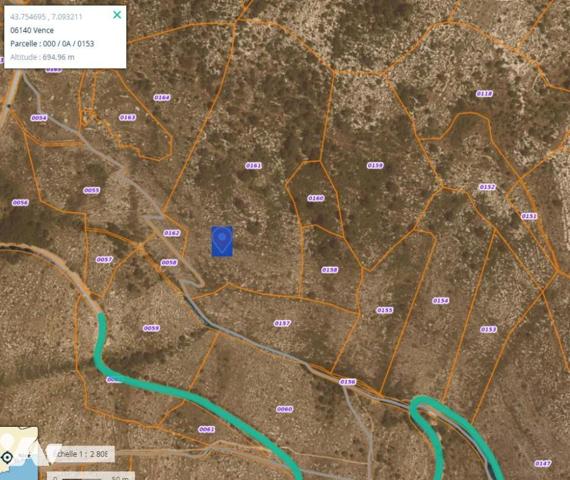Click the blue location pin marker
This screenshot has height=480, width=570.
click(x=222, y=241)
